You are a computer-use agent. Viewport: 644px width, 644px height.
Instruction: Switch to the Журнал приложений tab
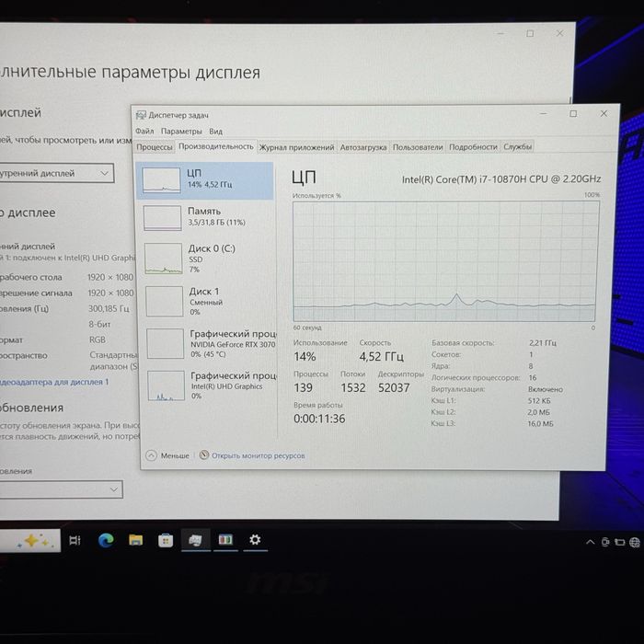click(x=296, y=147)
